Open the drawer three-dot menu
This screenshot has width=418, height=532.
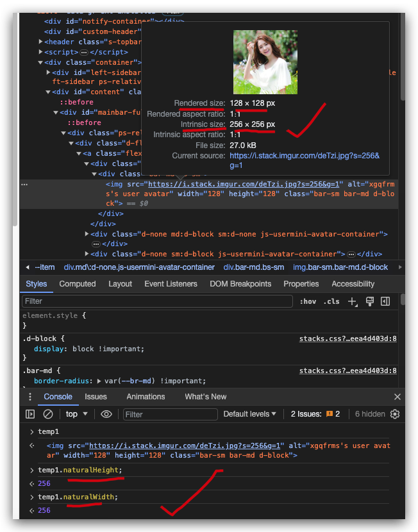30,397
